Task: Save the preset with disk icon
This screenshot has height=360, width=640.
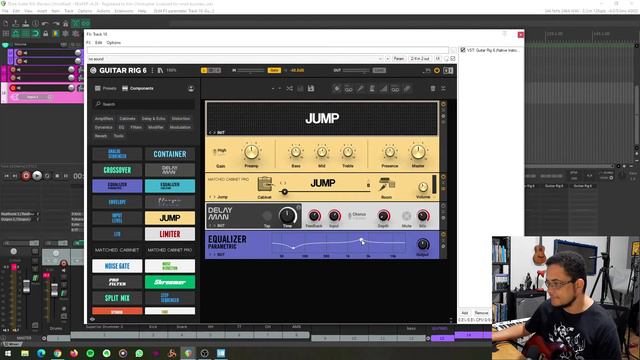Action: click(311, 89)
